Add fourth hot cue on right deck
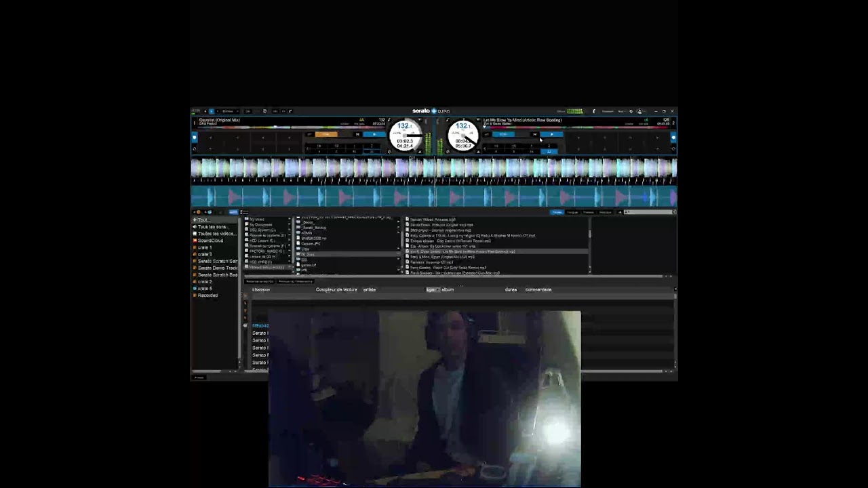The height and width of the screenshot is (488, 868). [657, 138]
